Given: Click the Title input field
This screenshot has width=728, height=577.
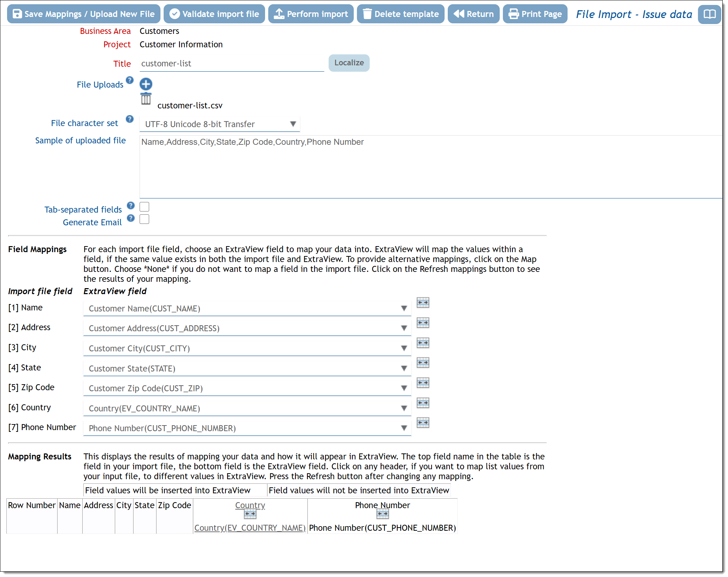Looking at the screenshot, I should click(231, 64).
